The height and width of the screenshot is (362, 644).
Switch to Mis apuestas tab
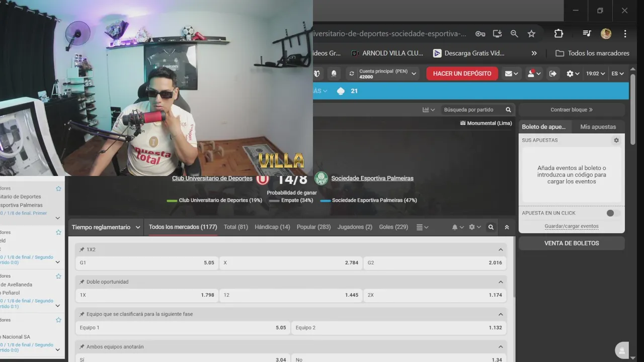(x=598, y=127)
